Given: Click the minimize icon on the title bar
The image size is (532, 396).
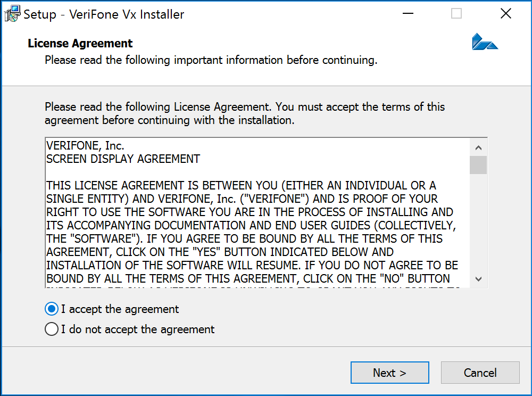Looking at the screenshot, I should coord(408,13).
